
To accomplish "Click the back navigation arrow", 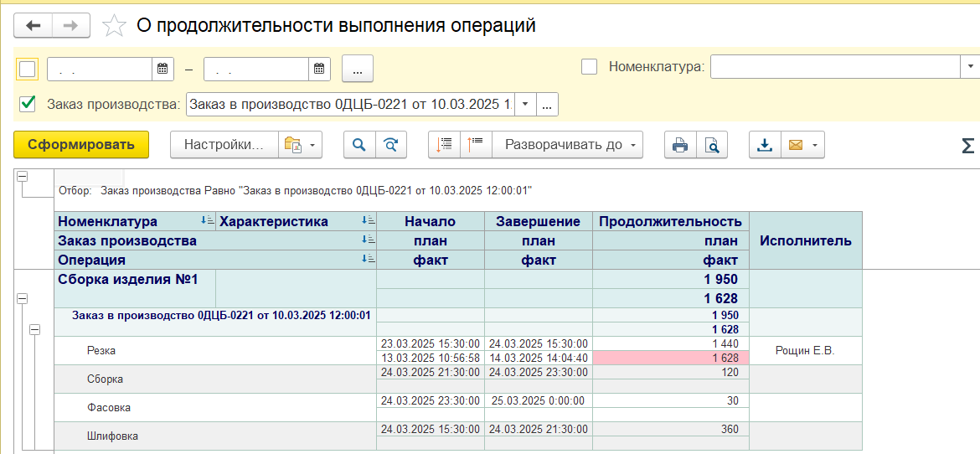I will click(34, 26).
